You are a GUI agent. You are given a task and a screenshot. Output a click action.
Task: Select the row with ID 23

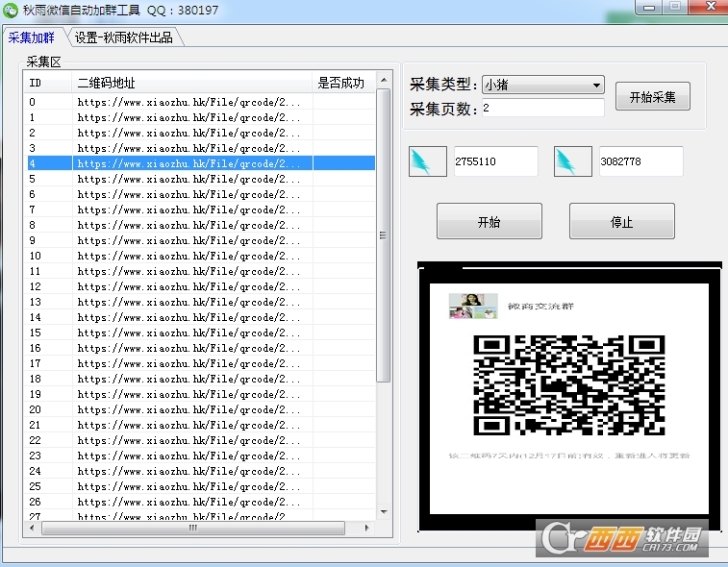click(200, 456)
